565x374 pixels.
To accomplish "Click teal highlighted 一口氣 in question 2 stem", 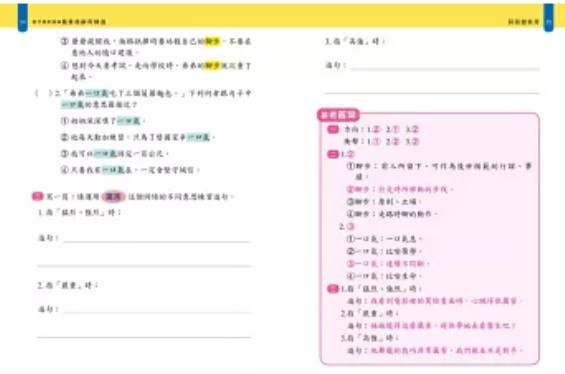I will 97,94.
